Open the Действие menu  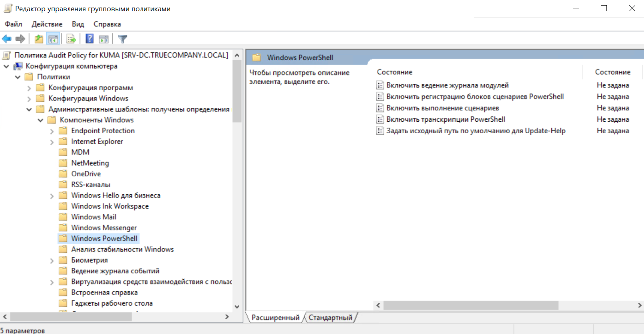[x=47, y=24]
